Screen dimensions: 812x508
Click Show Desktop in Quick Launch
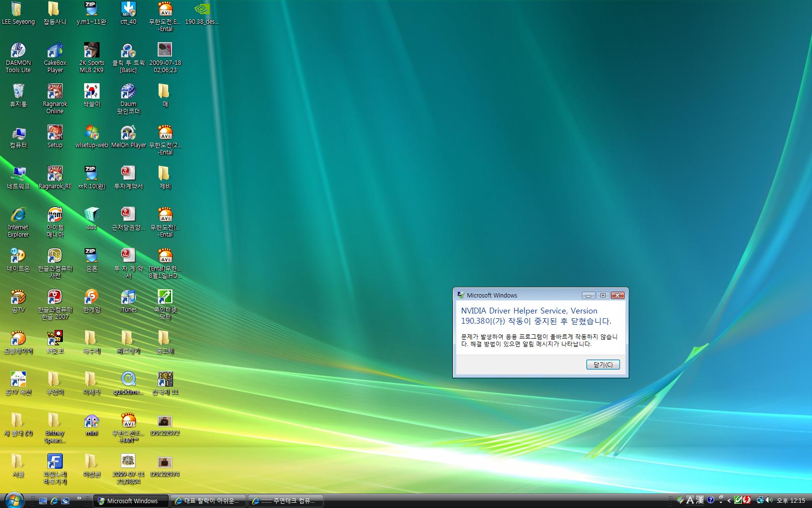click(43, 501)
